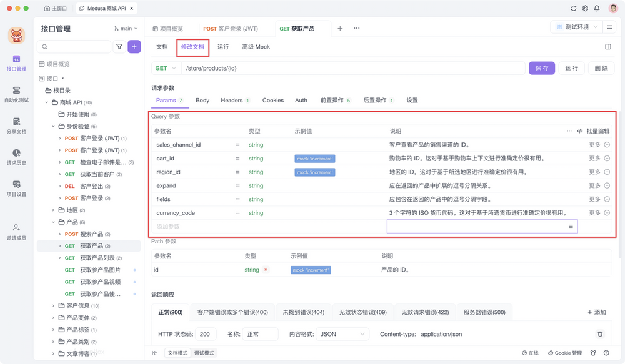点击刷新项目图标
625x364 pixels.
click(x=573, y=8)
